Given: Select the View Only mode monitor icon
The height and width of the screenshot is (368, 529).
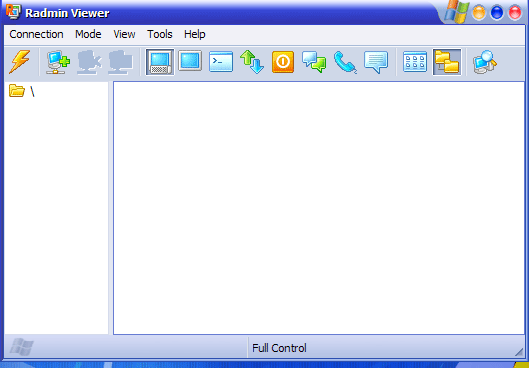Looking at the screenshot, I should (x=190, y=61).
